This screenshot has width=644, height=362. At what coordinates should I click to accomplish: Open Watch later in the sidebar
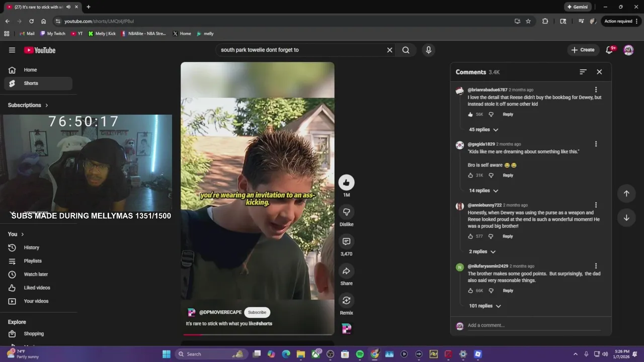click(x=38, y=275)
